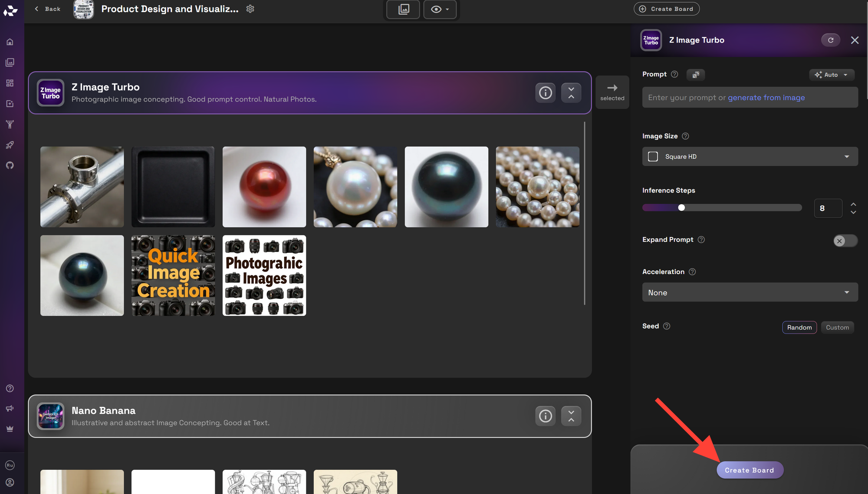Viewport: 868px width, 494px height.
Task: Open the Acceleration dropdown set to None
Action: (x=750, y=292)
